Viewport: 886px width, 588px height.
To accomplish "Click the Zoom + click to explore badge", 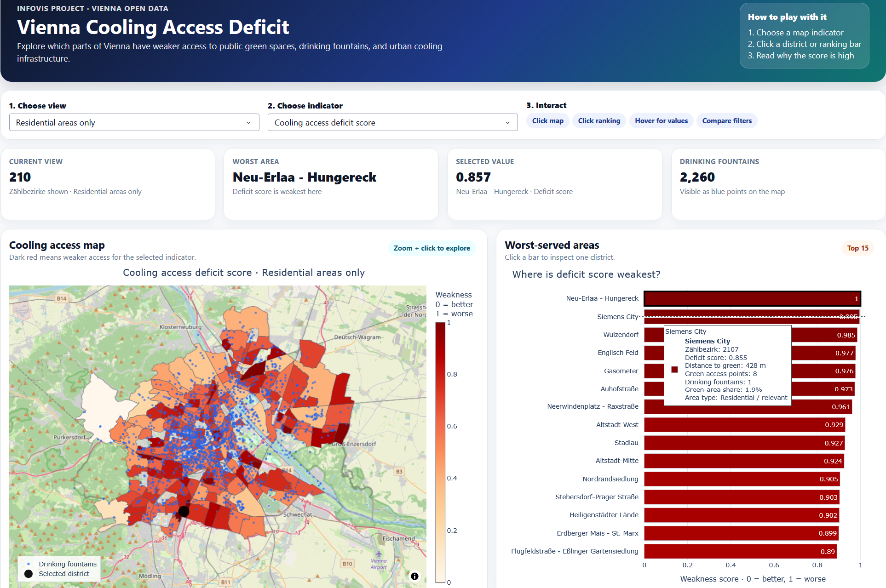I will (431, 248).
